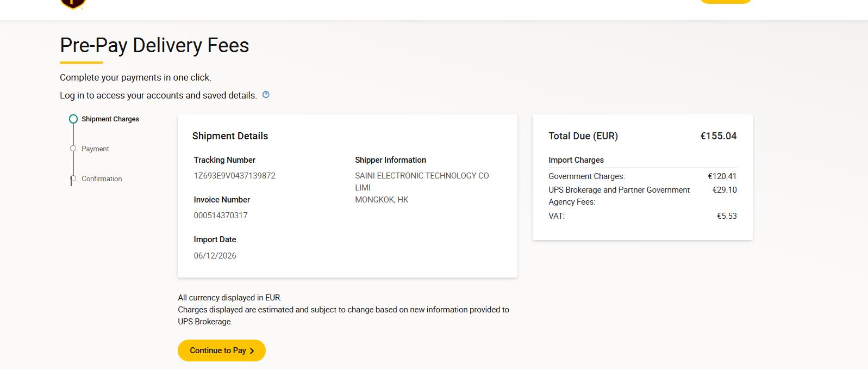Click the Tracking Number label
Image resolution: width=868 pixels, height=369 pixels.
(224, 160)
